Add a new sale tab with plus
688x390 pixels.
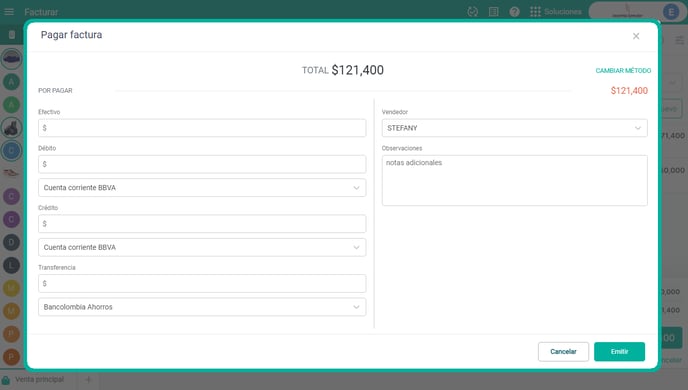88,379
